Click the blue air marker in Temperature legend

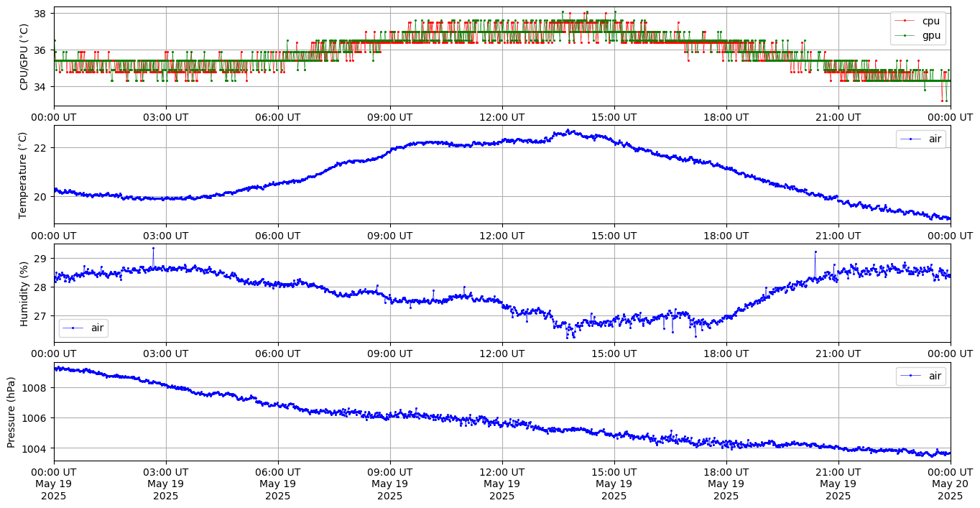pos(911,139)
